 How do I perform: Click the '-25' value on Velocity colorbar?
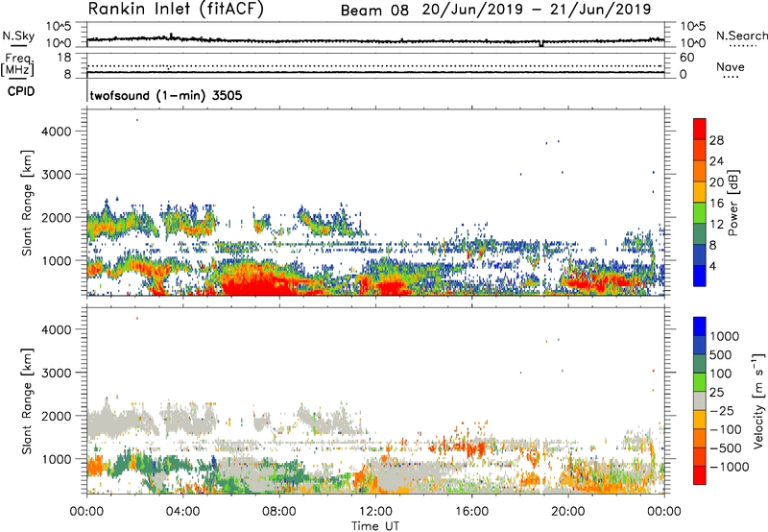click(721, 411)
